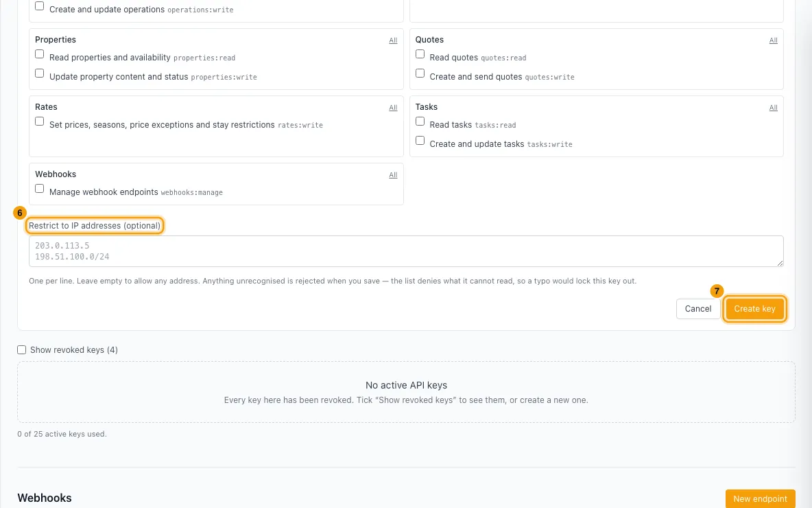This screenshot has height=508, width=812.
Task: Click the 'Tasks' group heading
Action: pos(426,107)
